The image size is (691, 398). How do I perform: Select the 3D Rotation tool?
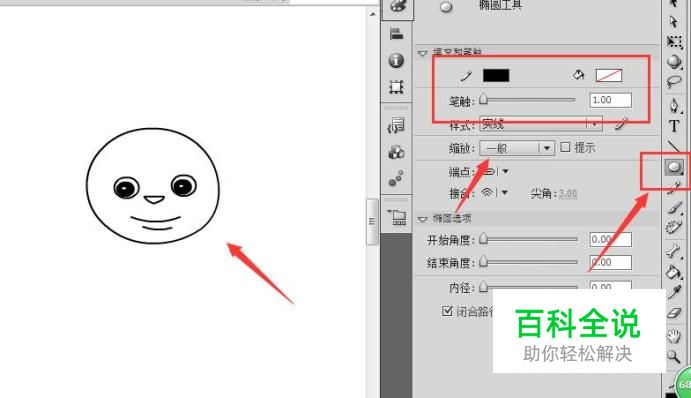(674, 61)
